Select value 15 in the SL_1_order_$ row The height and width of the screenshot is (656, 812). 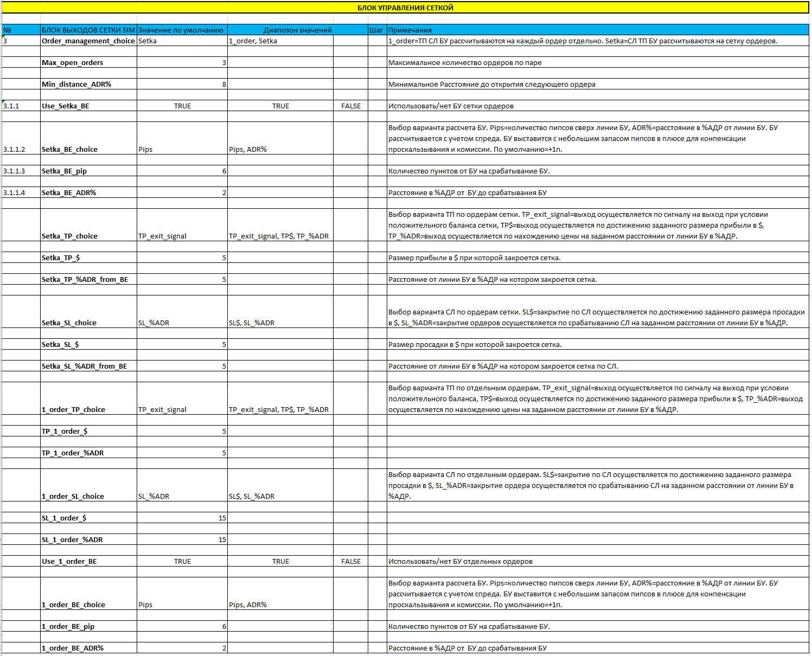(x=182, y=518)
